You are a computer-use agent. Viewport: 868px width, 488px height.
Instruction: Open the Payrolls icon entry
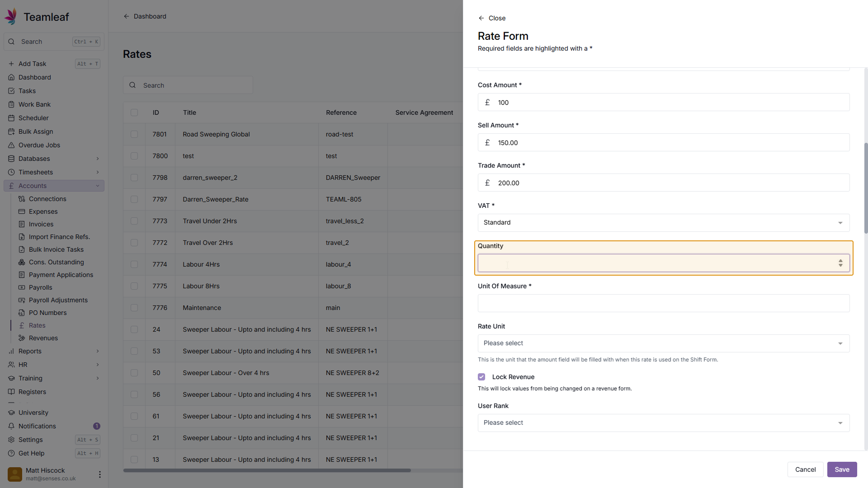tap(22, 287)
